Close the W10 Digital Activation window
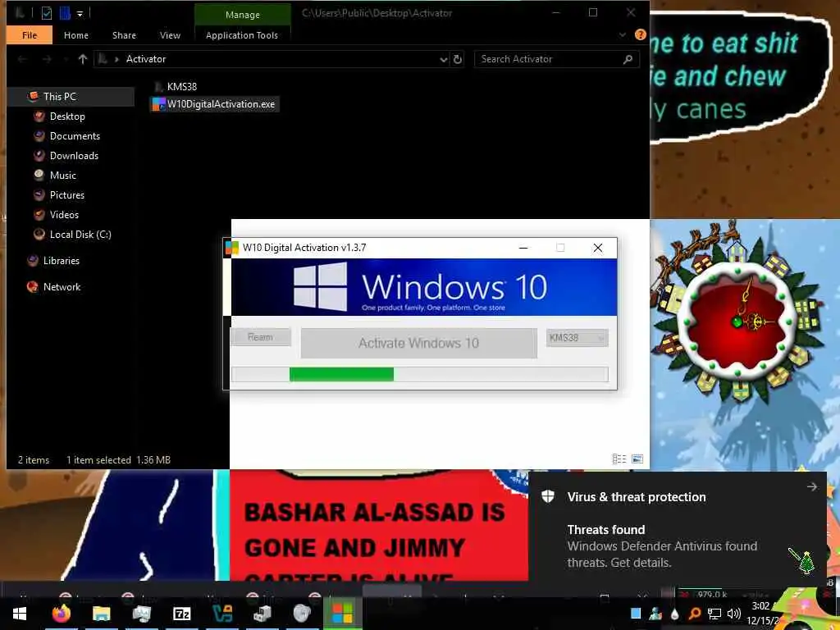840x630 pixels. pos(598,248)
